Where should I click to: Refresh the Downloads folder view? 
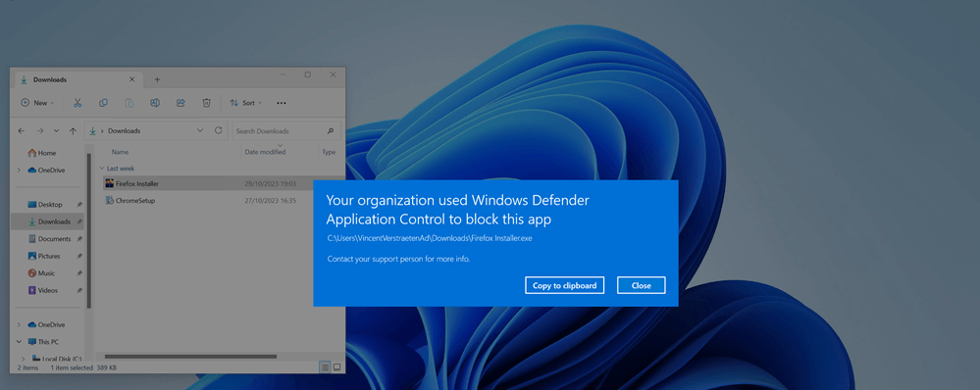tap(218, 131)
